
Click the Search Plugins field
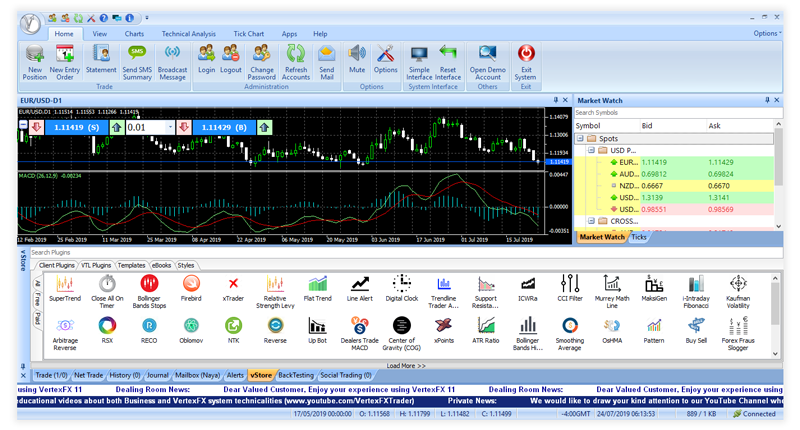pyautogui.click(x=407, y=252)
